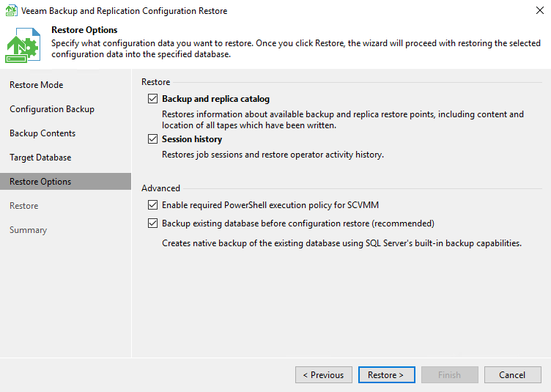Click the Veeam icon in the title bar
The width and height of the screenshot is (551, 392).
(10, 11)
